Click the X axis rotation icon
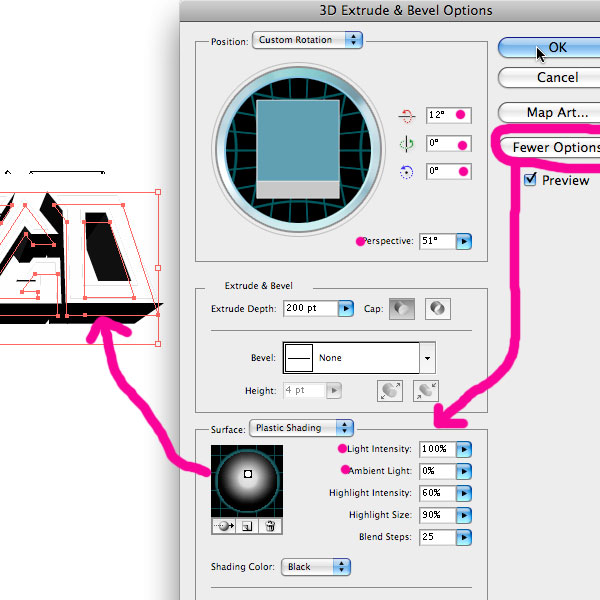 pos(406,116)
